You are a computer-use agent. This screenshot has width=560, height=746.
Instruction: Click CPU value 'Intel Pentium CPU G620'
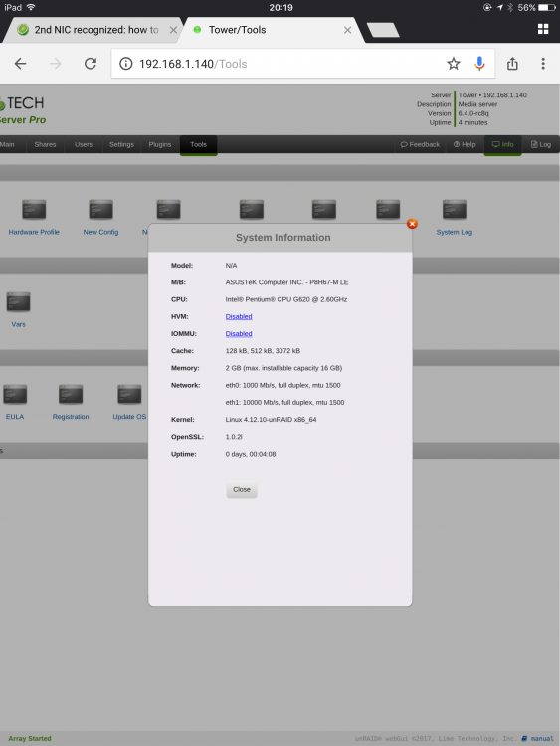point(286,299)
